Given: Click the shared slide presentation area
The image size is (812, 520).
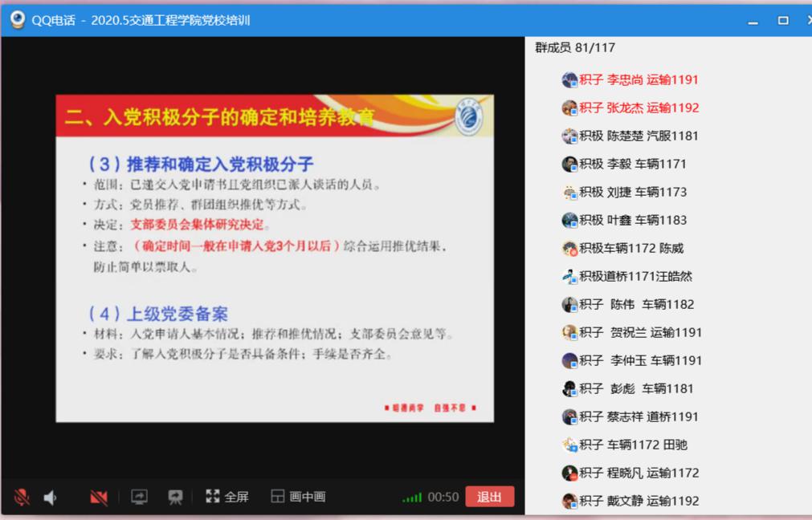Looking at the screenshot, I should click(x=275, y=258).
